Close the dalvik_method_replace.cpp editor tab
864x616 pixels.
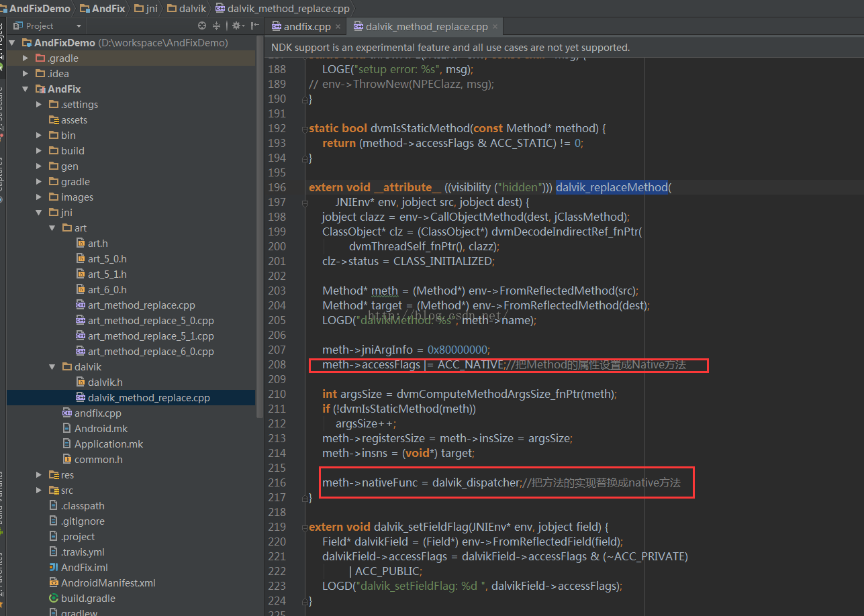[495, 27]
